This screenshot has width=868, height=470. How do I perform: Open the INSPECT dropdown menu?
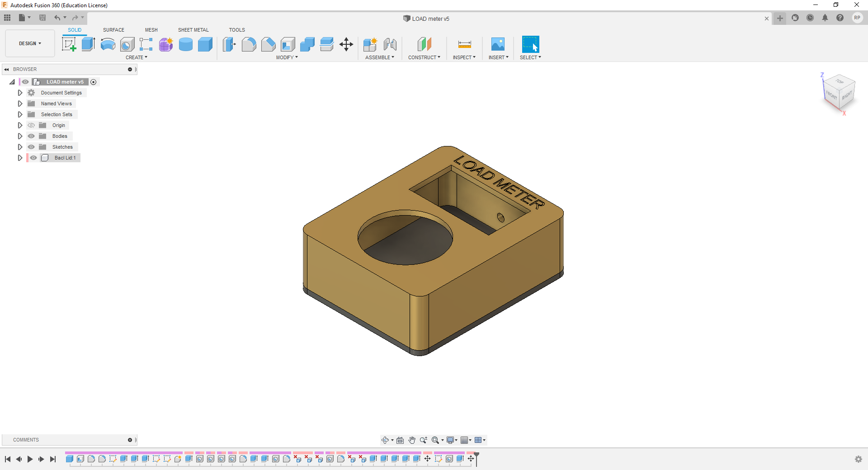pyautogui.click(x=464, y=57)
